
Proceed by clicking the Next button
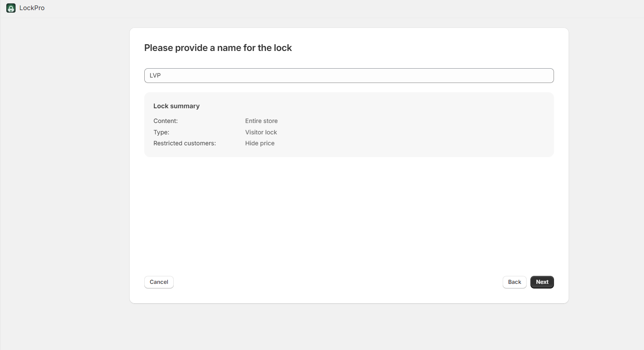tap(542, 282)
